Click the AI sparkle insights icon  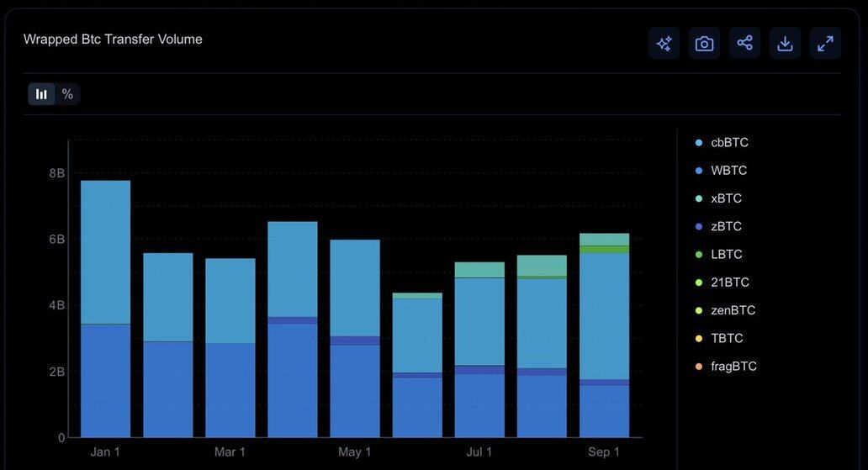[664, 44]
